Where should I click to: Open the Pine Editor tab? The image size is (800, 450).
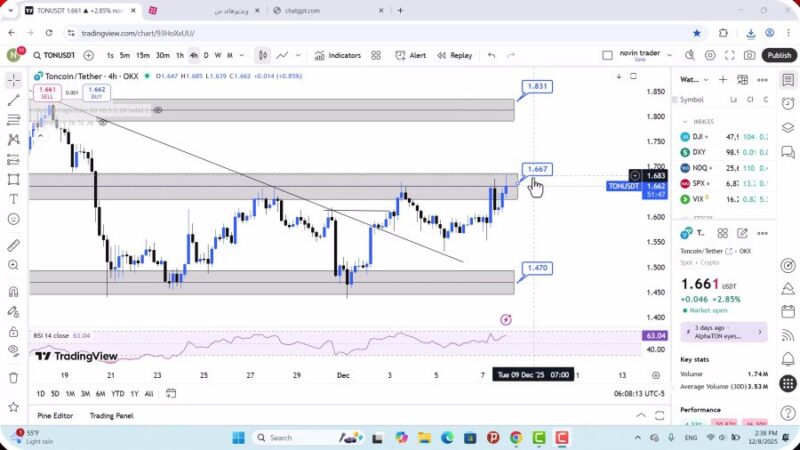(x=56, y=416)
